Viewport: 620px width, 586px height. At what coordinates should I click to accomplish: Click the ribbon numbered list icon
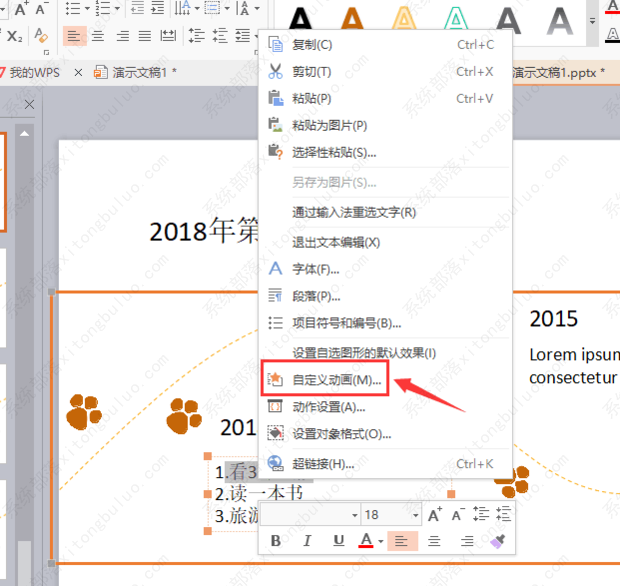pos(103,8)
